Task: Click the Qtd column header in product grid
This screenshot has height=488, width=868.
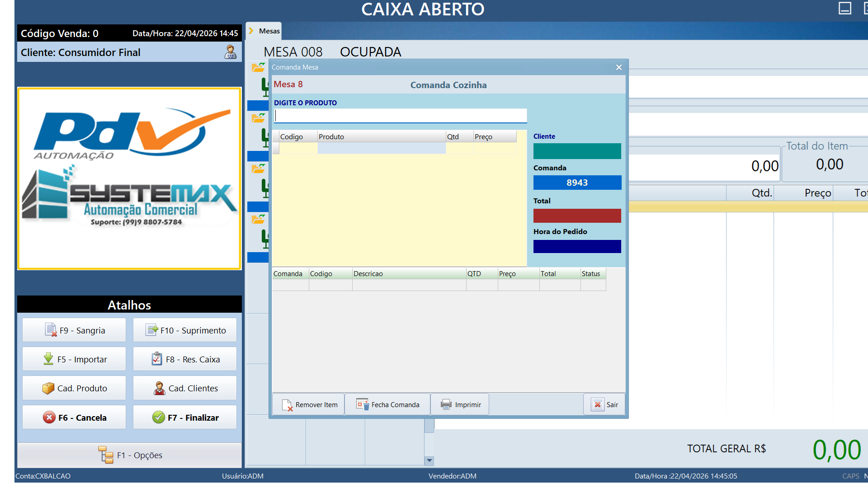Action: 460,136
